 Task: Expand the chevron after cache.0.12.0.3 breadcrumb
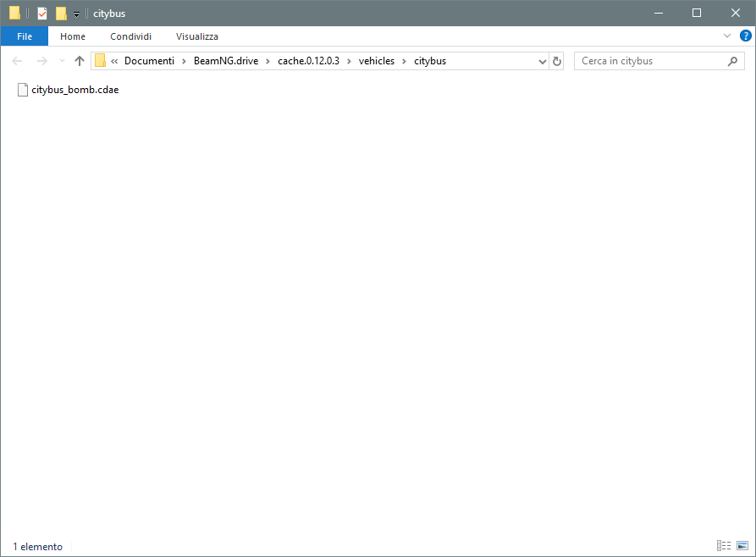[x=349, y=61]
